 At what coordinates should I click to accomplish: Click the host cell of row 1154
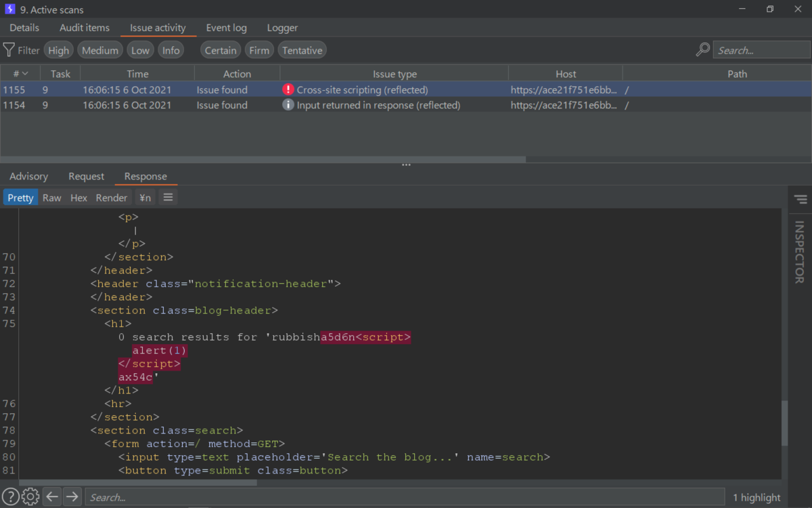566,105
